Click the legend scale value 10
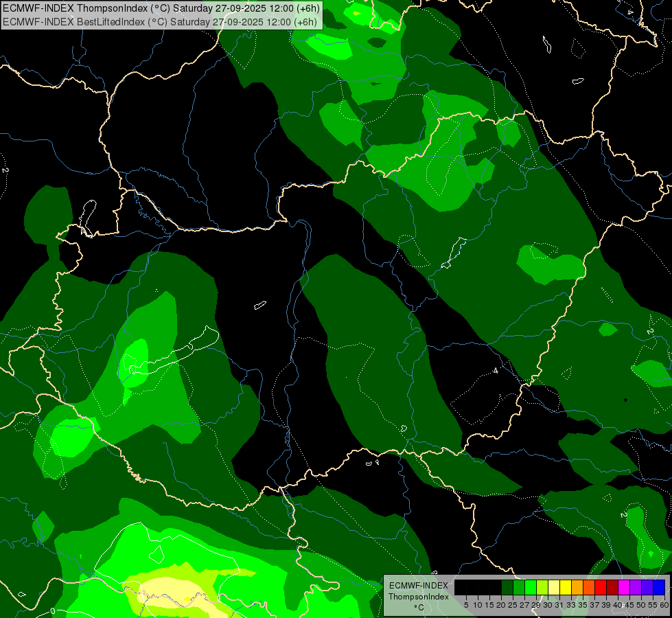 [478, 605]
